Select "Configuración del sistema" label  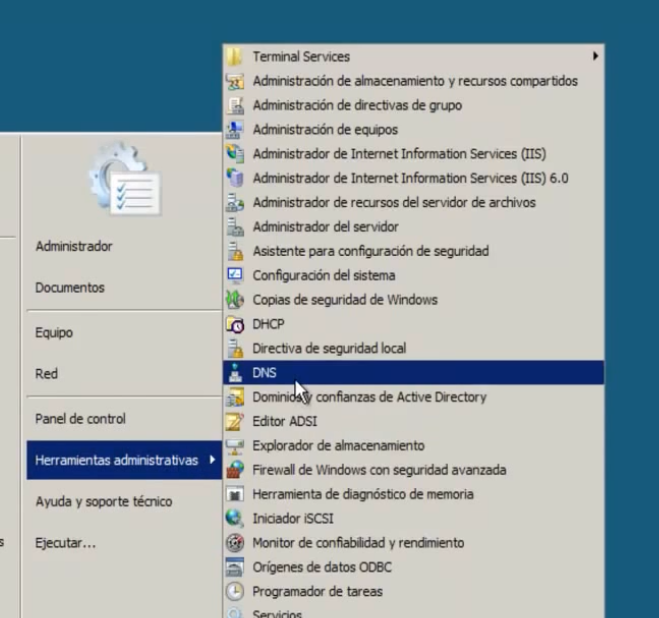(324, 275)
